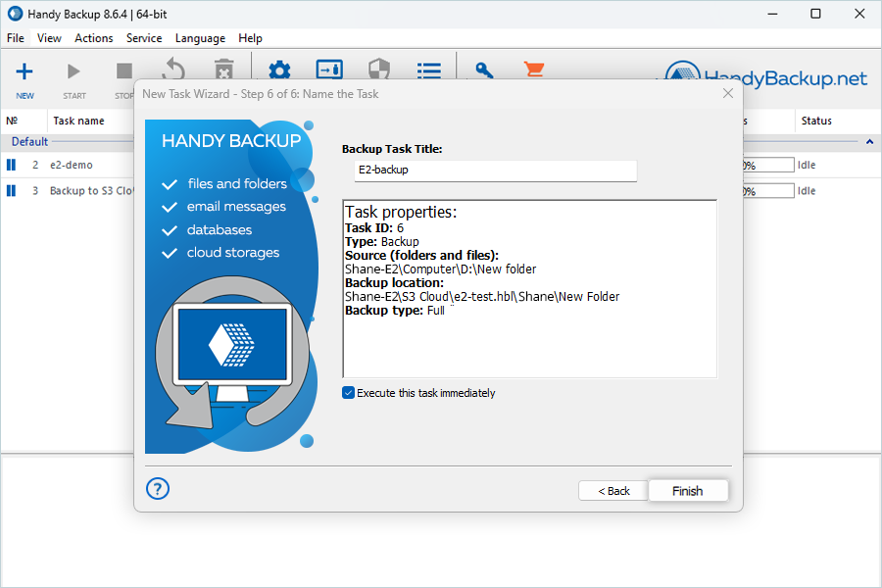The width and height of the screenshot is (882, 588).
Task: Click the 'Backup Task Title:' label
Action: (x=392, y=149)
